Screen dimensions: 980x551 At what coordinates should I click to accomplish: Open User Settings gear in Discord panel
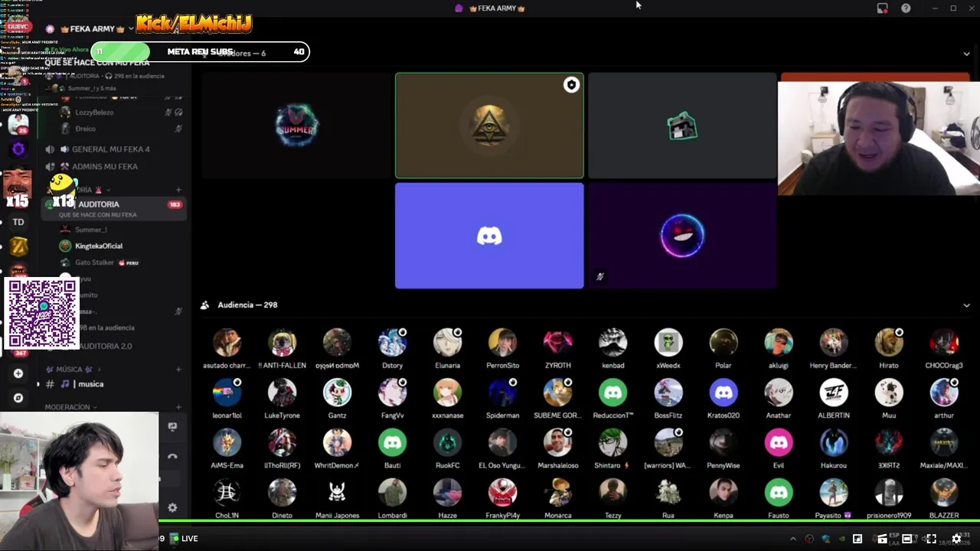tap(172, 507)
